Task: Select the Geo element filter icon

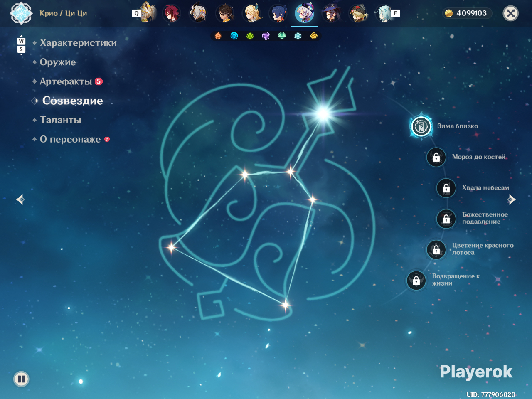Action: point(314,36)
